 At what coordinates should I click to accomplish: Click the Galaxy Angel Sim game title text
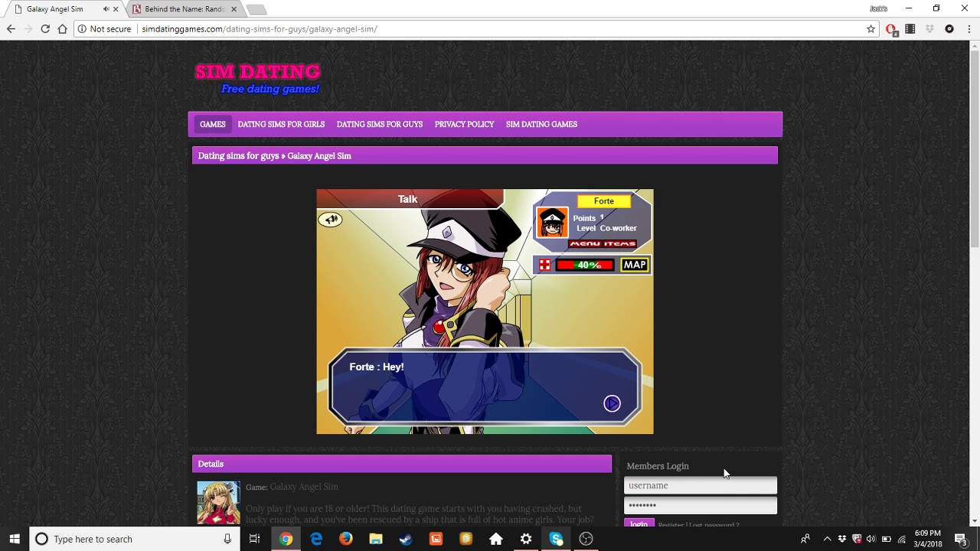click(x=304, y=487)
